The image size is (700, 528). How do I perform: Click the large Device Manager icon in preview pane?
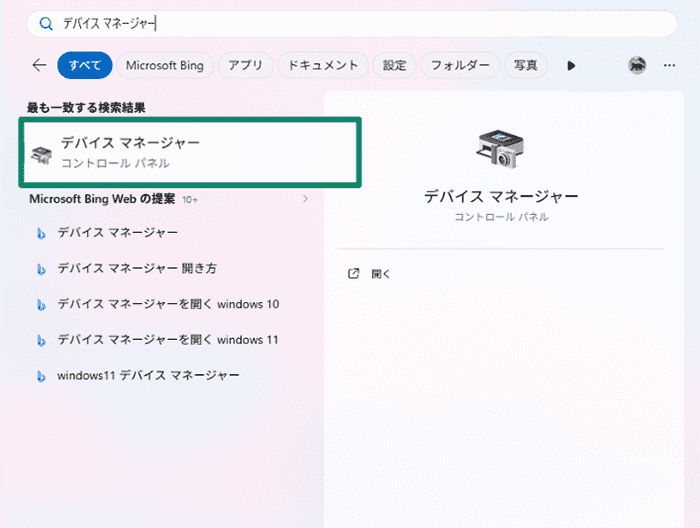(x=501, y=148)
